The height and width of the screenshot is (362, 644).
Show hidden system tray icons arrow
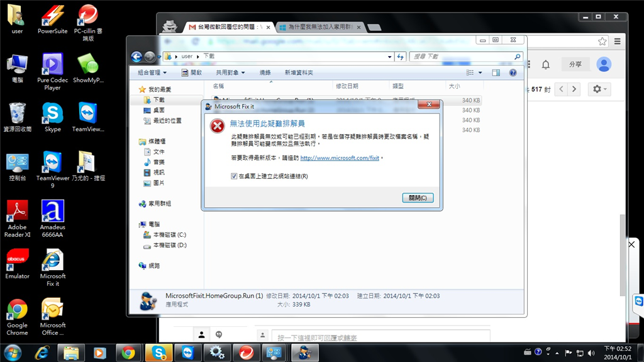tap(557, 353)
